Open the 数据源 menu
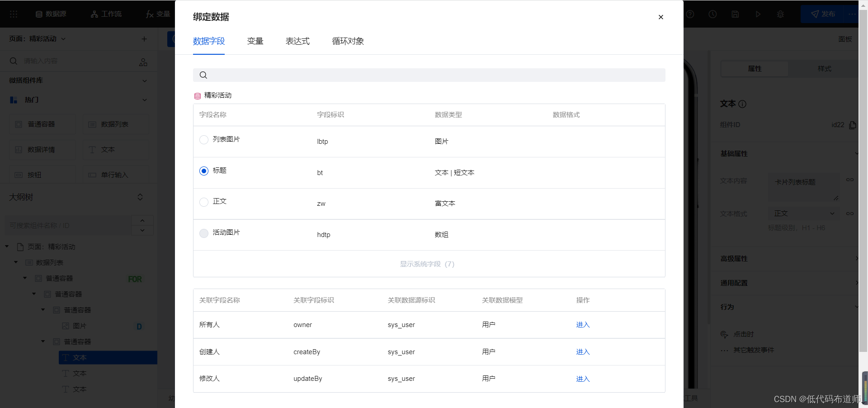The image size is (868, 408). (51, 14)
